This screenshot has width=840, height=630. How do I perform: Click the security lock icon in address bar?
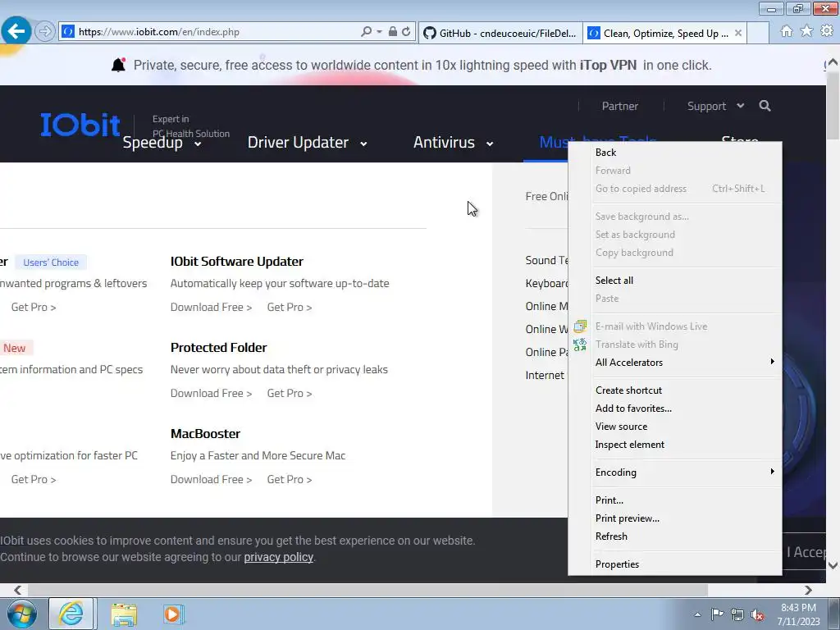tap(393, 32)
